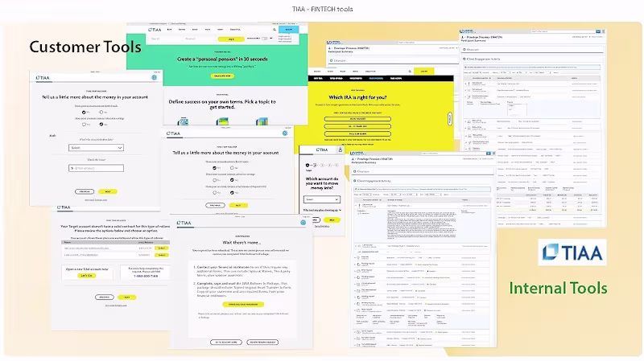Click side feedback tab on yellow IRA page
This screenshot has height=361, width=644.
point(450,119)
